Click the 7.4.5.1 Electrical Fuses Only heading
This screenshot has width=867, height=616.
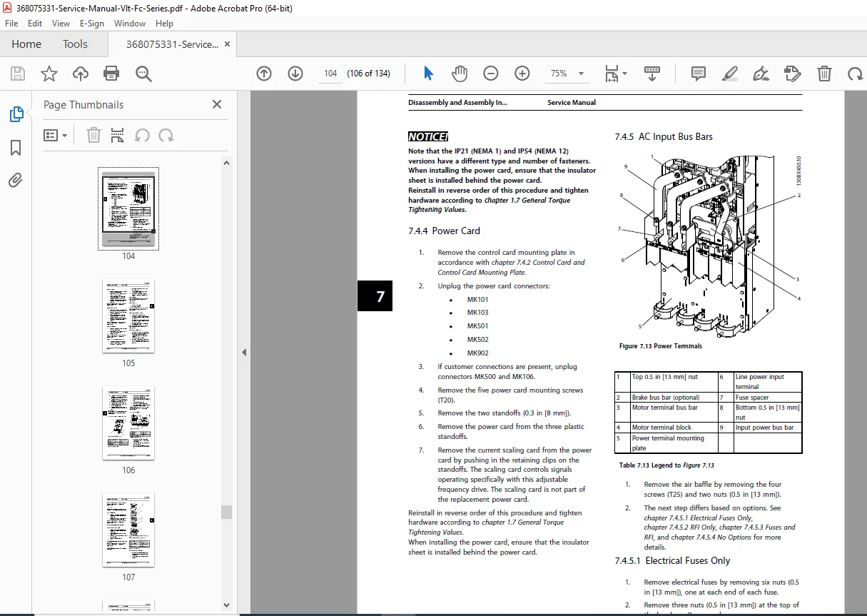(672, 561)
